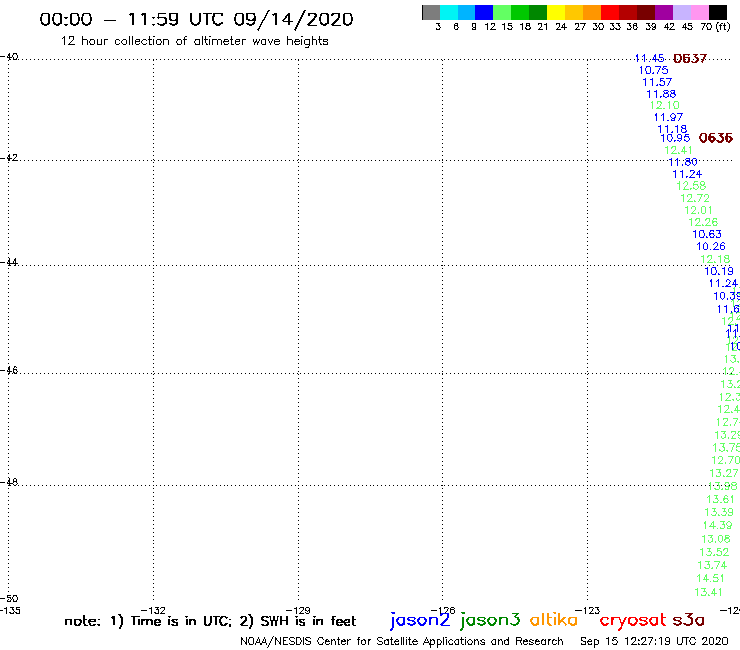The height and width of the screenshot is (650, 740).
Task: Select the 13.39 wave height reading
Action: coord(719,513)
